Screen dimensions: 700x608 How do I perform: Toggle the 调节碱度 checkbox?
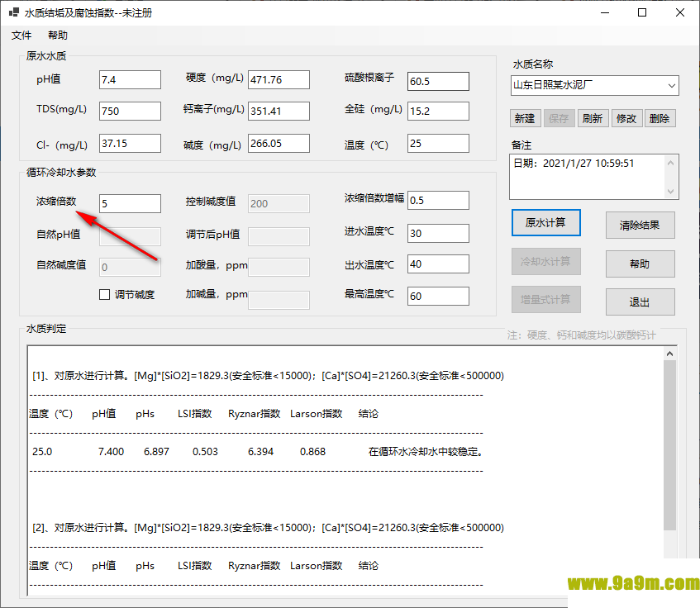coord(104,294)
